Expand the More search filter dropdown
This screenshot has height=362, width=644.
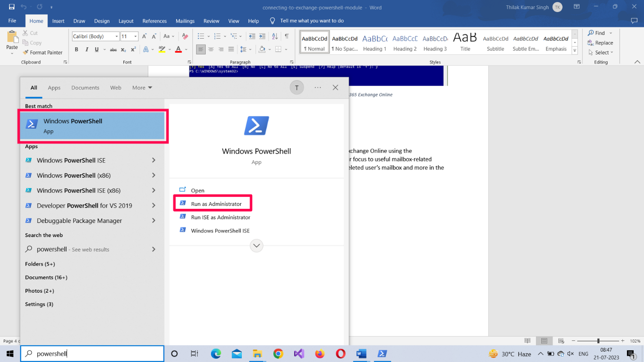pos(142,88)
